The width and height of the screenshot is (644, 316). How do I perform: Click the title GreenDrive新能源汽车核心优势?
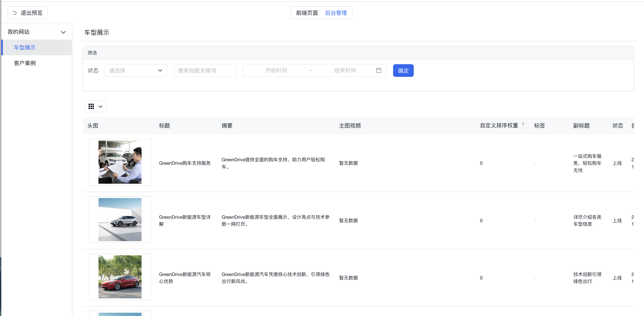[185, 278]
